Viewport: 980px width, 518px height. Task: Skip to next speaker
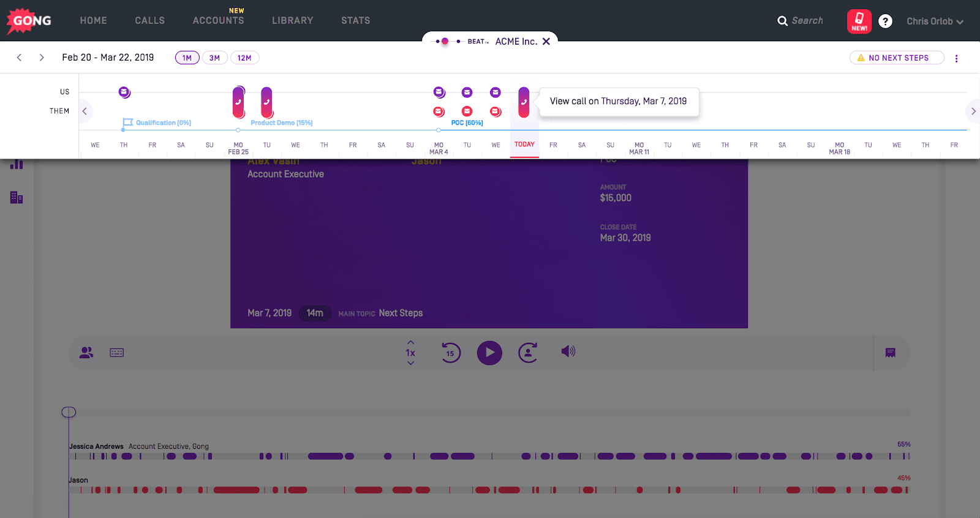528,353
